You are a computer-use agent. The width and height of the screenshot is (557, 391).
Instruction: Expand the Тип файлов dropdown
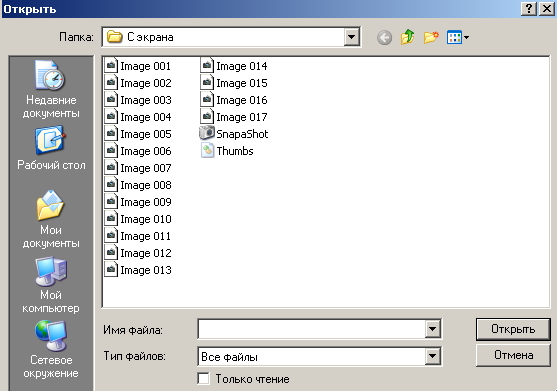432,356
